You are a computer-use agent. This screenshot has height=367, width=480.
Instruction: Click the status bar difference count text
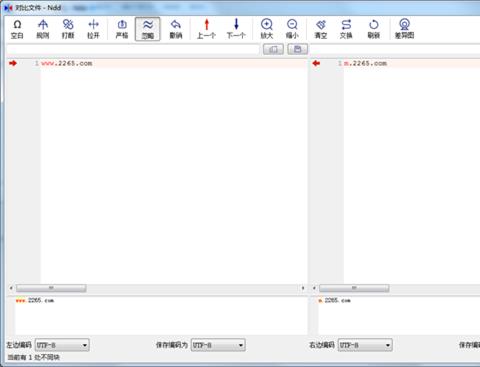pyautogui.click(x=34, y=357)
